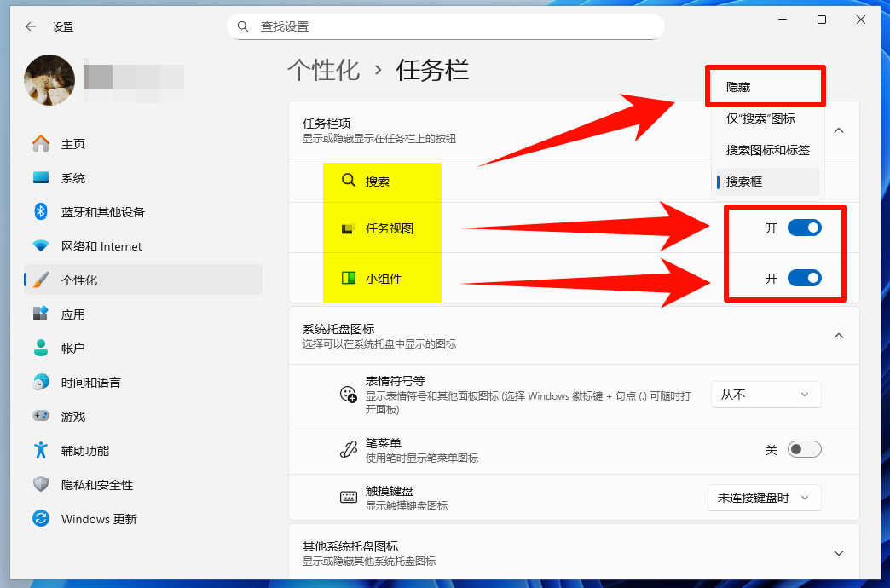The height and width of the screenshot is (588, 890).
Task: Click the 系统托盘图标 section heading
Action: pyautogui.click(x=338, y=329)
